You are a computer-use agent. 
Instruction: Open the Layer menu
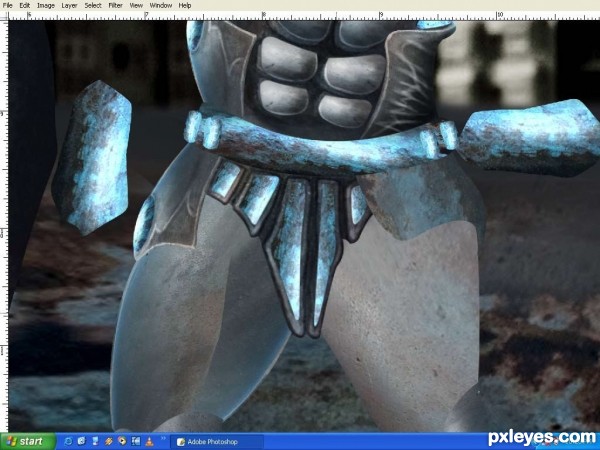point(69,5)
